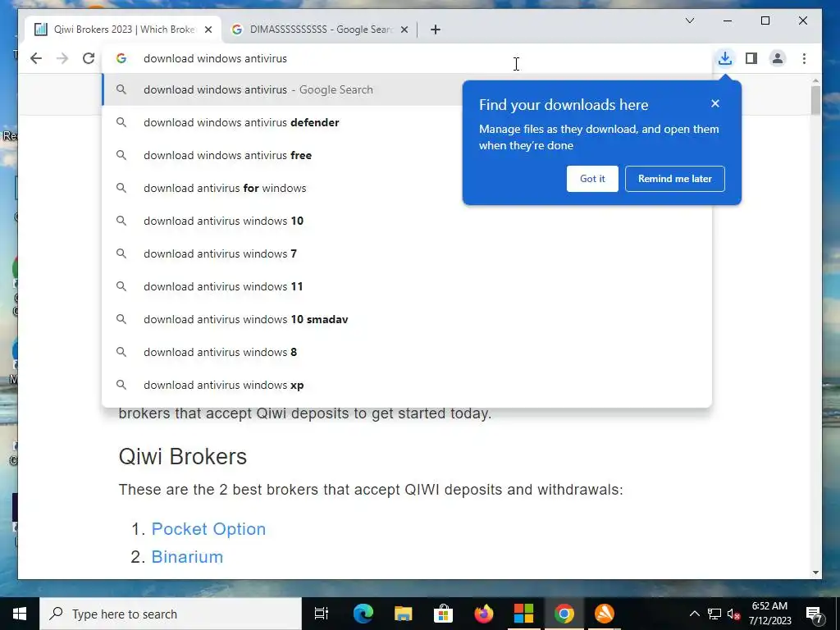Open the clock showing 6:52 AM
This screenshot has height=630, width=840.
coord(769,614)
